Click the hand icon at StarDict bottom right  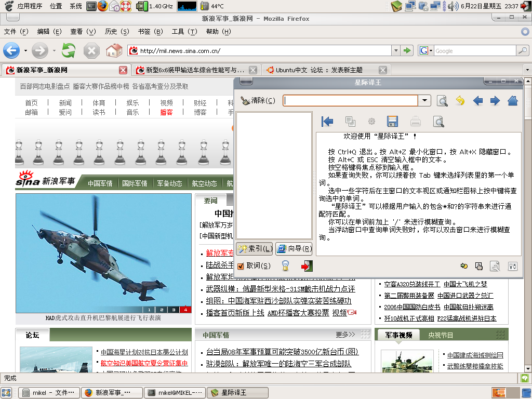(x=479, y=267)
